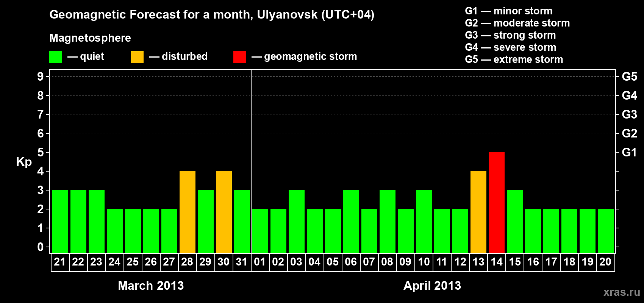Click the G1 label on the right axis
The image size is (644, 303).
(x=629, y=152)
